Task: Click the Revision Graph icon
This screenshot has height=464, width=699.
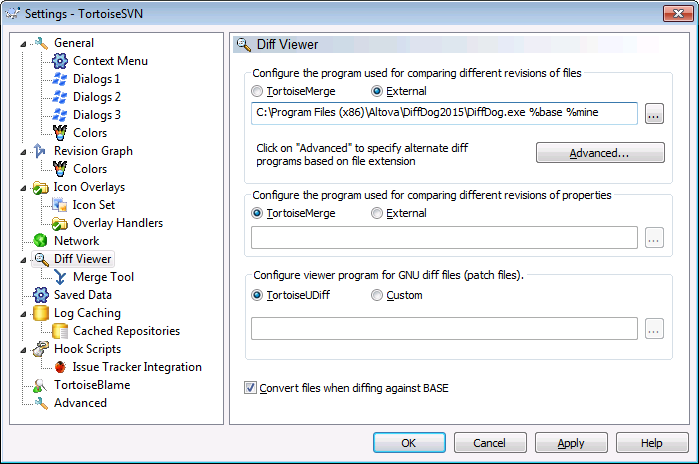Action: point(41,151)
